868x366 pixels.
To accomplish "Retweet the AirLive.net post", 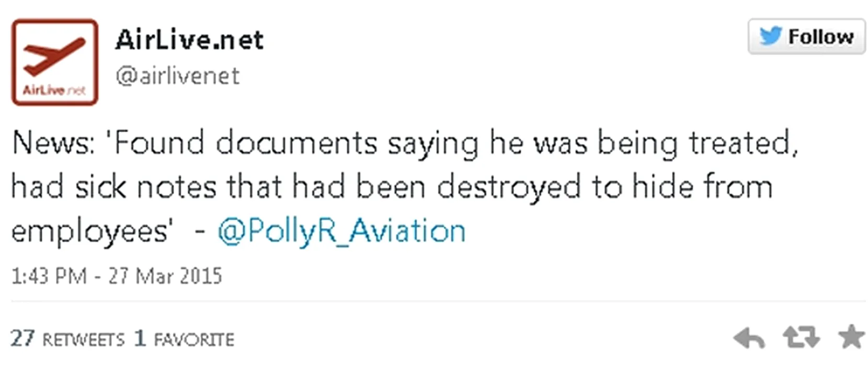I will pos(801,337).
